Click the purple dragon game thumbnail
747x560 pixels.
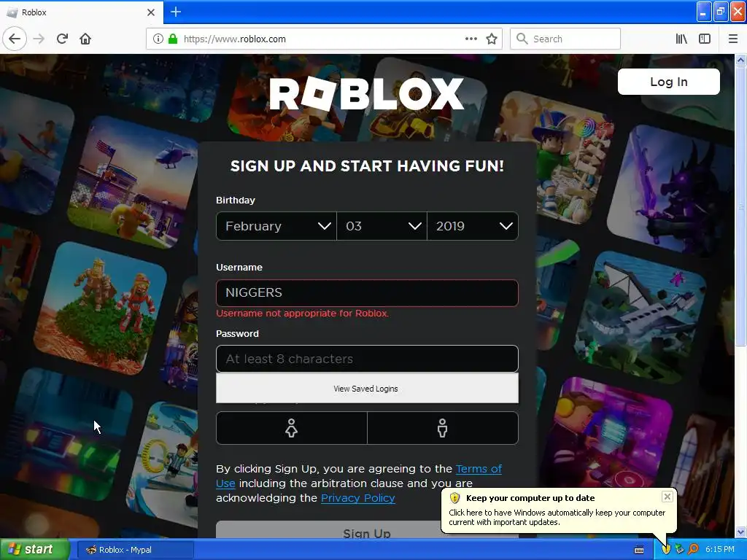(x=672, y=190)
